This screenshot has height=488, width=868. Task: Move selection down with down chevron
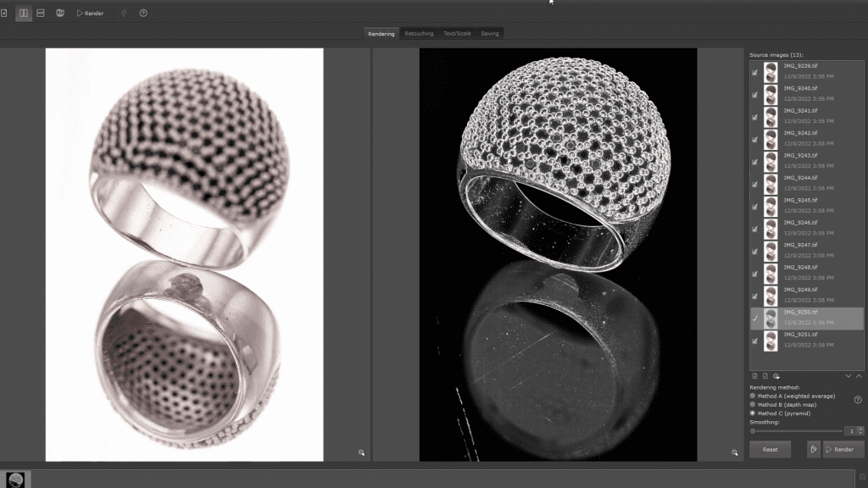[x=848, y=376]
